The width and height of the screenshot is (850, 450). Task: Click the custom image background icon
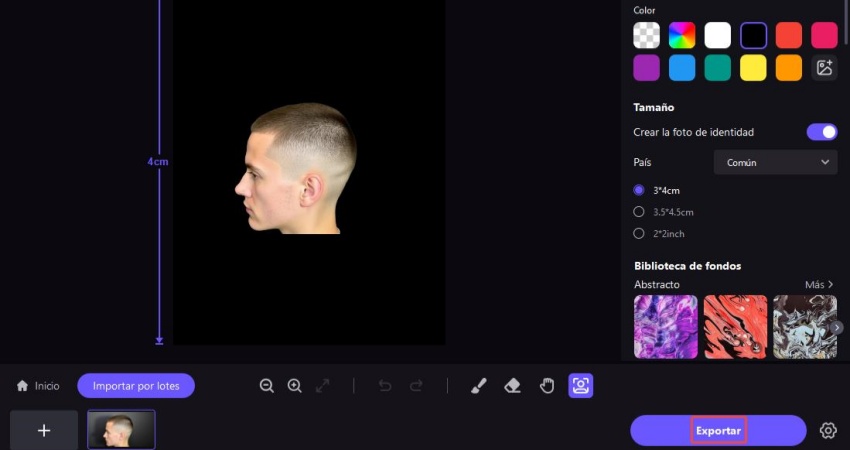(824, 68)
